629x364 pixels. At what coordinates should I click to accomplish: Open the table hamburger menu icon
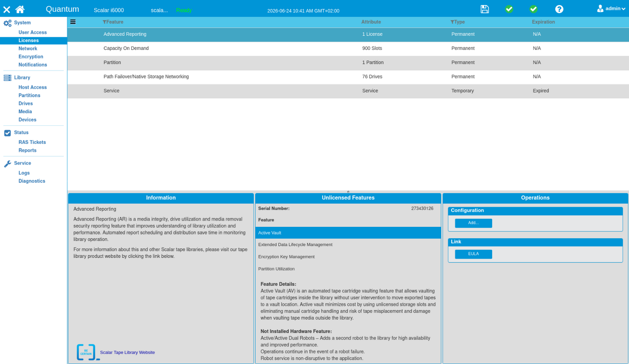(x=73, y=22)
